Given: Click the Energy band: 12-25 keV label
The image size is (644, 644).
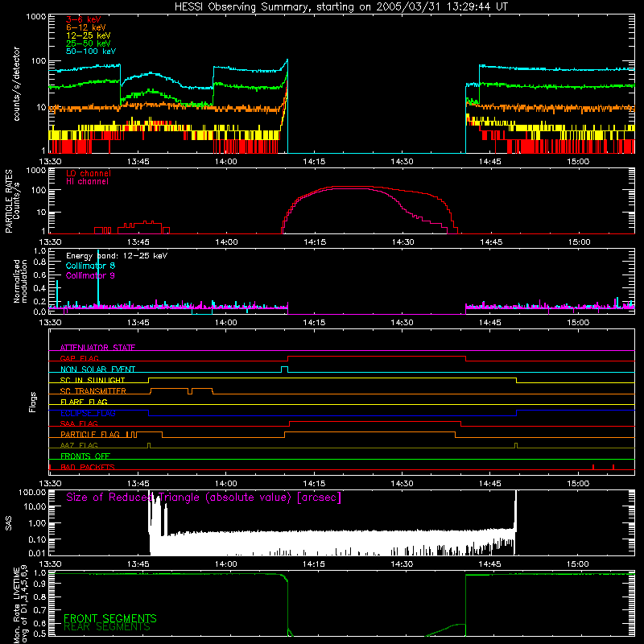Looking at the screenshot, I should coord(117,256).
